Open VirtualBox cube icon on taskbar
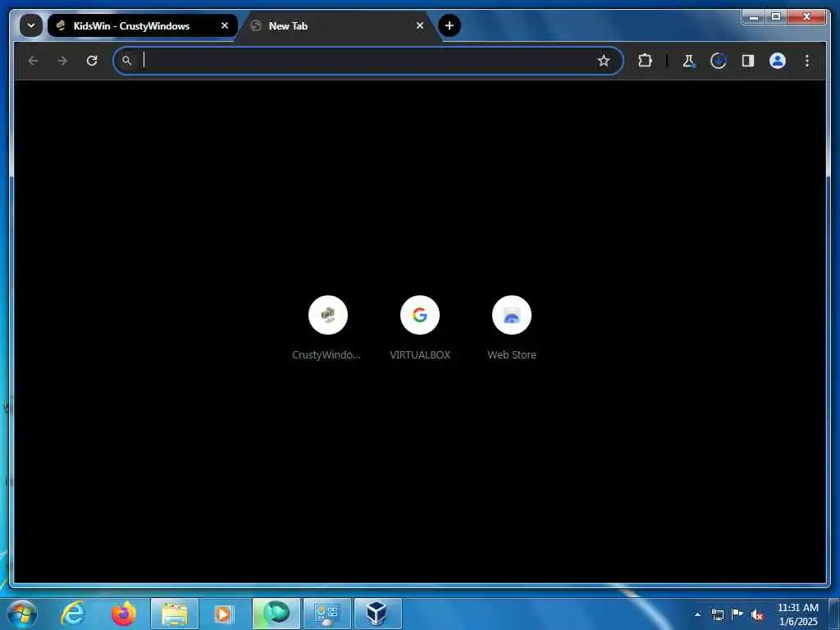Image resolution: width=840 pixels, height=630 pixels. (377, 614)
